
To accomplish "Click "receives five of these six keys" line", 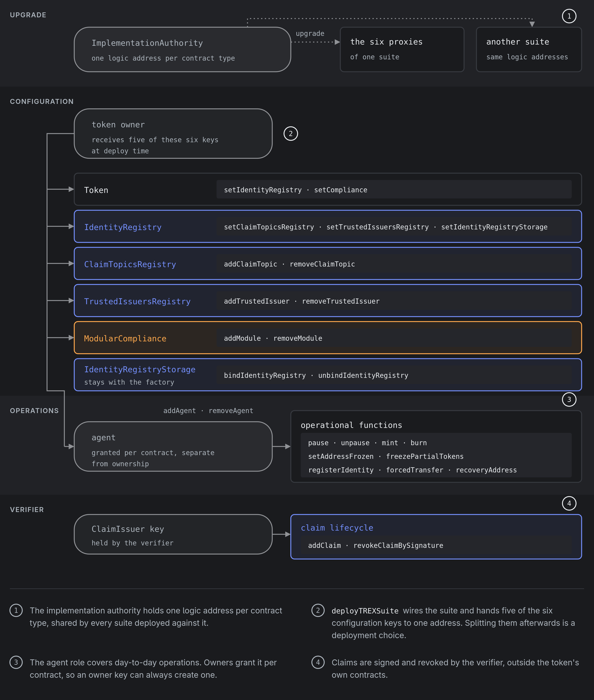I will pos(155,140).
